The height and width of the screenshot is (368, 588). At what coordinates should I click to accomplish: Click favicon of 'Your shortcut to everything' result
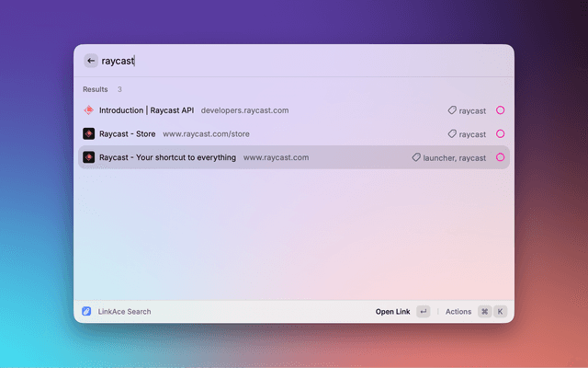[x=88, y=157]
